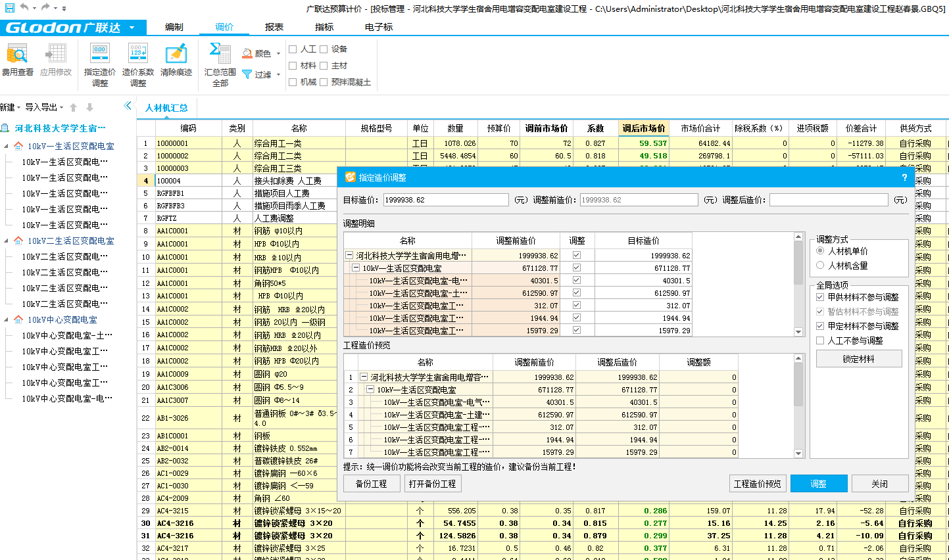Screen dimensions: 949x560
Task: Toggle the 机械 filter checkbox
Action: [x=293, y=82]
